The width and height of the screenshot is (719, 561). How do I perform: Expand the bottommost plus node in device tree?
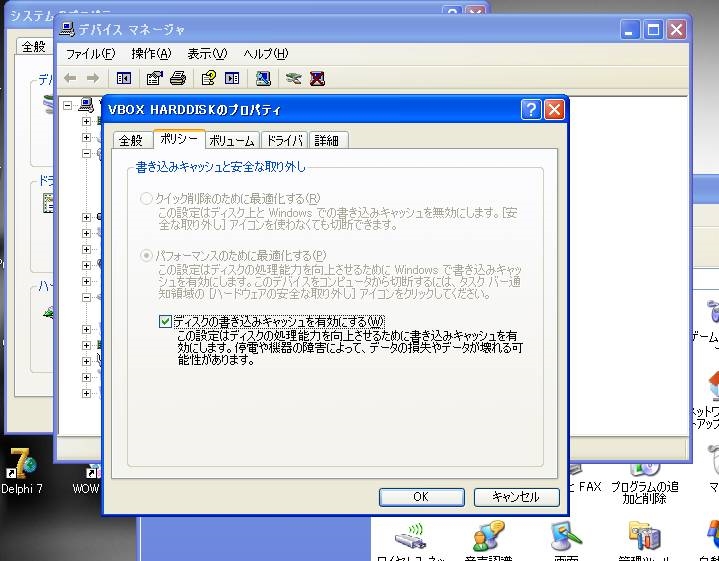(86, 393)
